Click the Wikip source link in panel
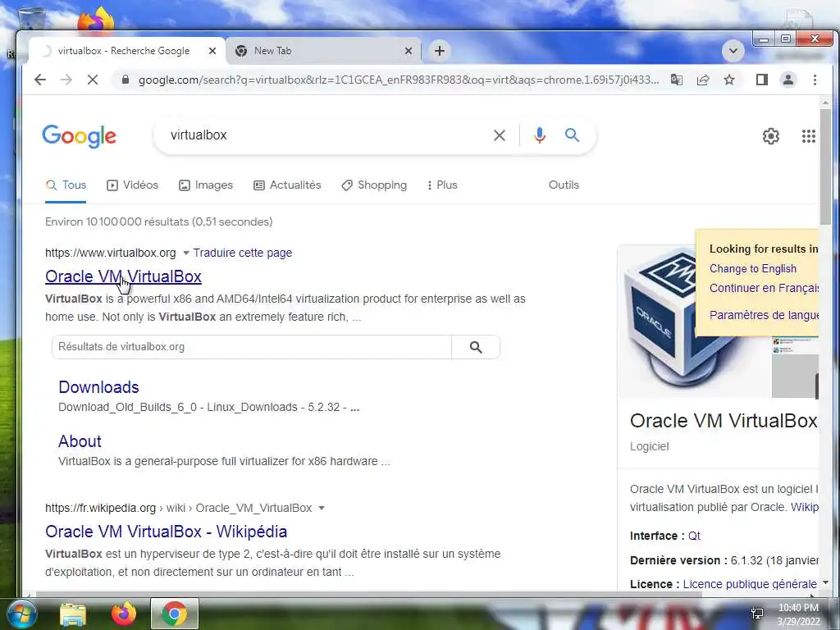 pos(804,507)
